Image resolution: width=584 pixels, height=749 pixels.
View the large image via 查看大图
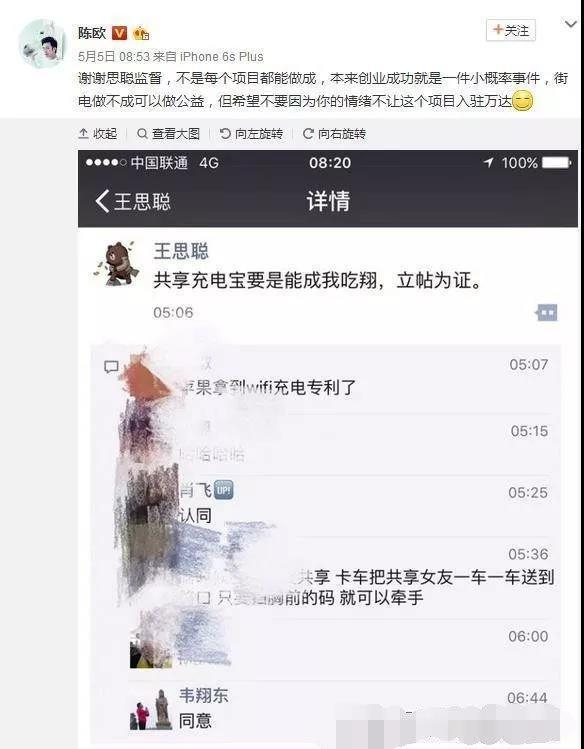point(169,134)
